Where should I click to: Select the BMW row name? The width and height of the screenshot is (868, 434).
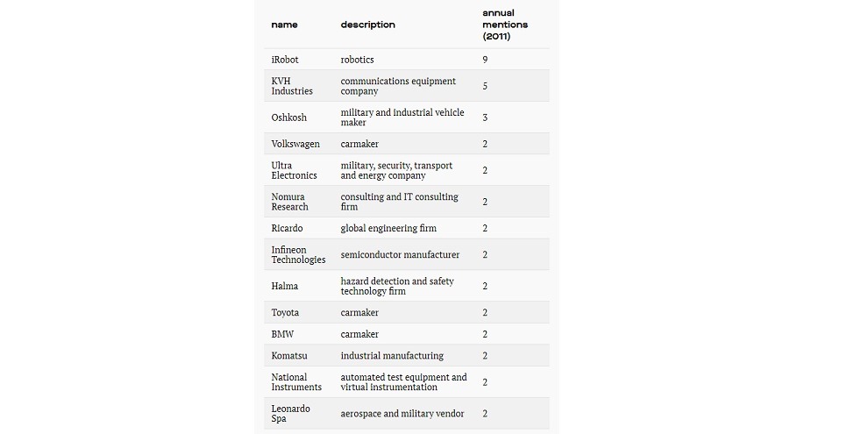click(x=282, y=334)
